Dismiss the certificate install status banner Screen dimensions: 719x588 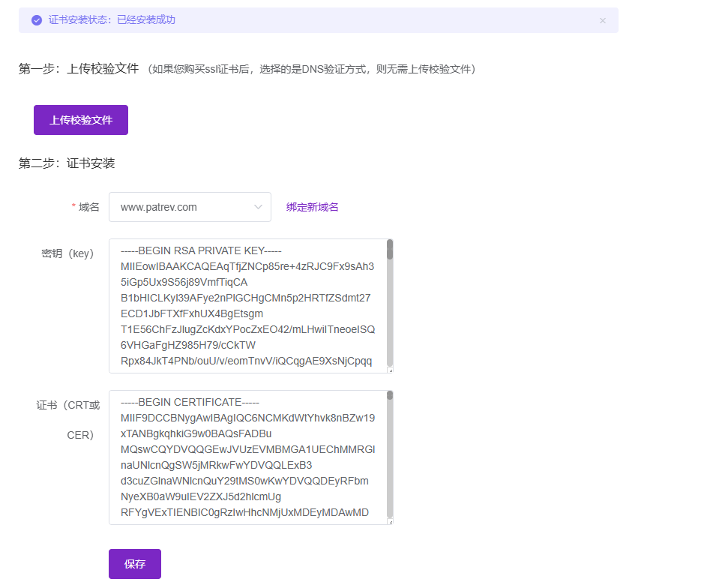coord(603,20)
